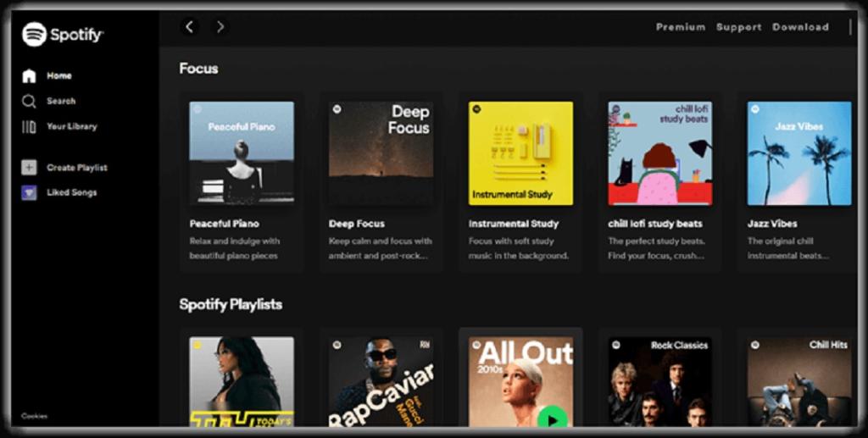Image resolution: width=868 pixels, height=438 pixels.
Task: Open the Instrumental Study yellow cover
Action: pos(521,153)
